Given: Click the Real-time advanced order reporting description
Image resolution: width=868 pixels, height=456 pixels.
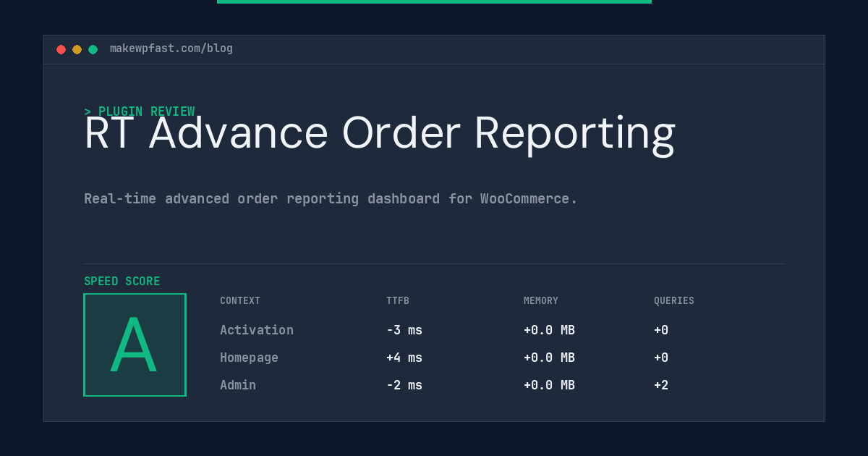Looking at the screenshot, I should [x=331, y=198].
